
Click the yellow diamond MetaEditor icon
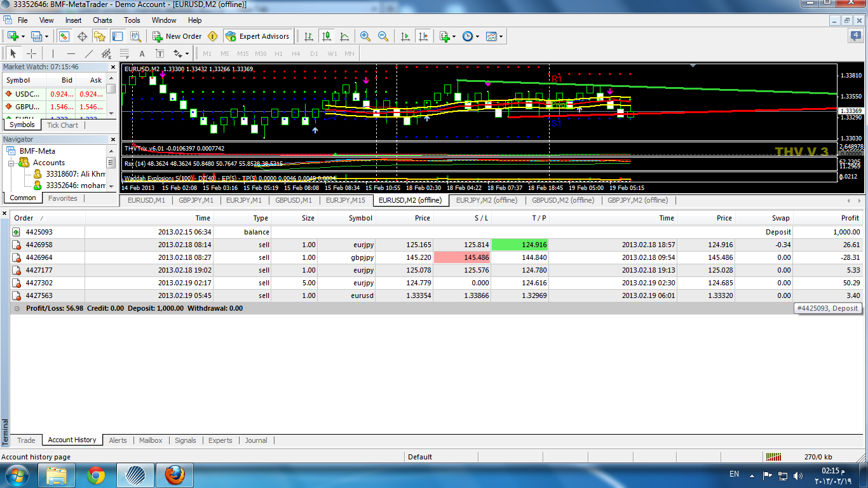coord(212,36)
